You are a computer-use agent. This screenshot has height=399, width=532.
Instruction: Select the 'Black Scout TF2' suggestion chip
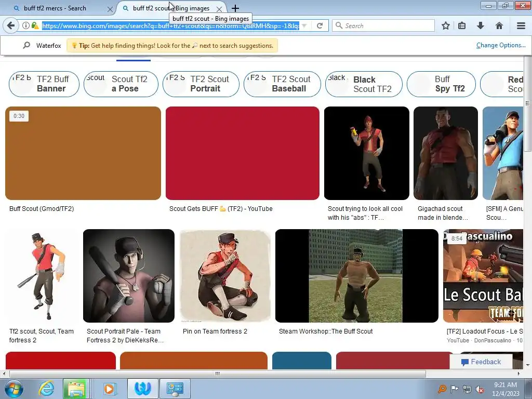364,84
